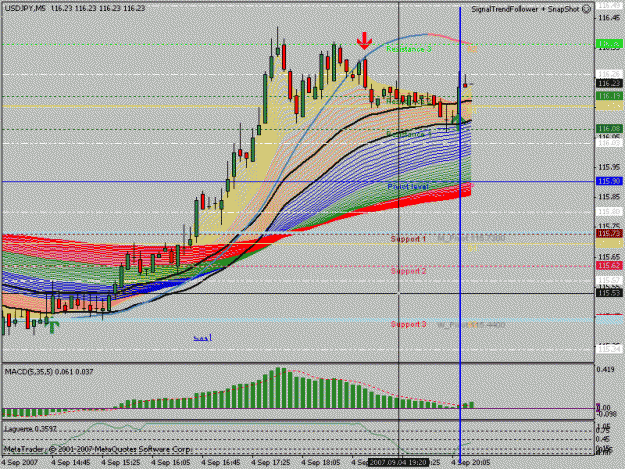Click the 4 Sep 16:05 time axis label
The height and width of the screenshot is (469, 625).
click(x=171, y=463)
